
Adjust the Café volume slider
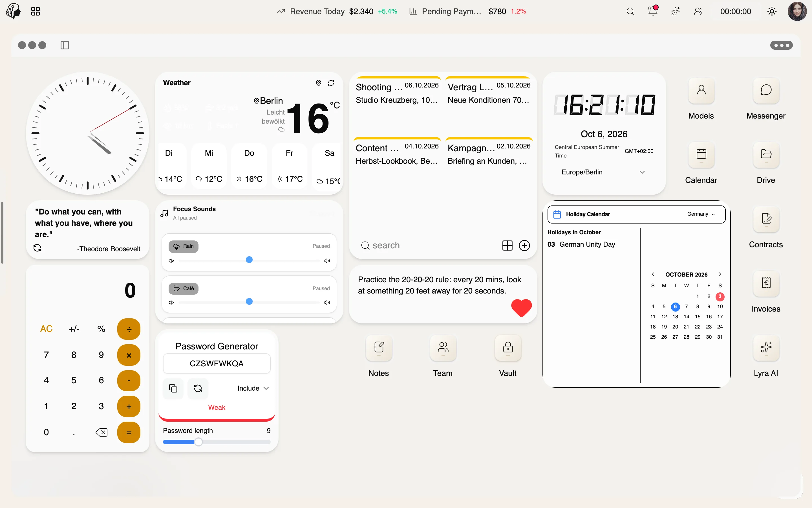[249, 302]
